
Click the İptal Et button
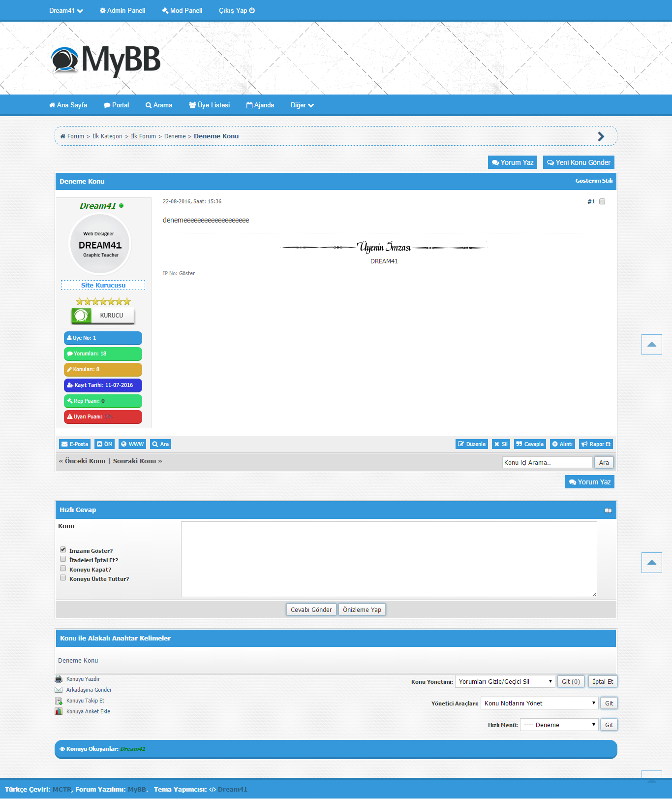tap(603, 681)
